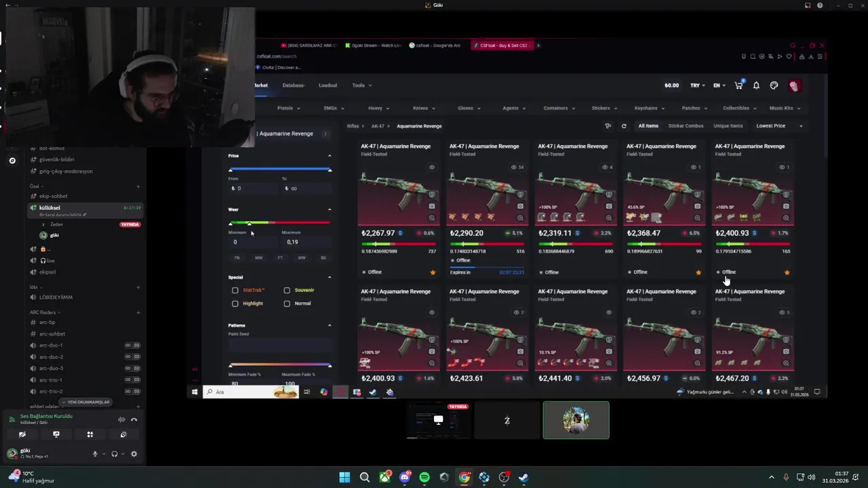Select BS wear preset
Image resolution: width=868 pixels, height=488 pixels.
323,258
